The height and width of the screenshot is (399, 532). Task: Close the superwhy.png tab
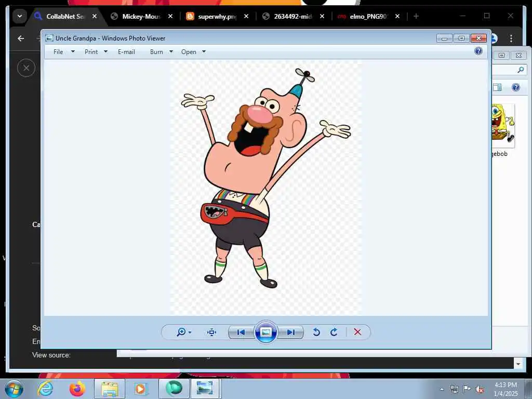(246, 16)
